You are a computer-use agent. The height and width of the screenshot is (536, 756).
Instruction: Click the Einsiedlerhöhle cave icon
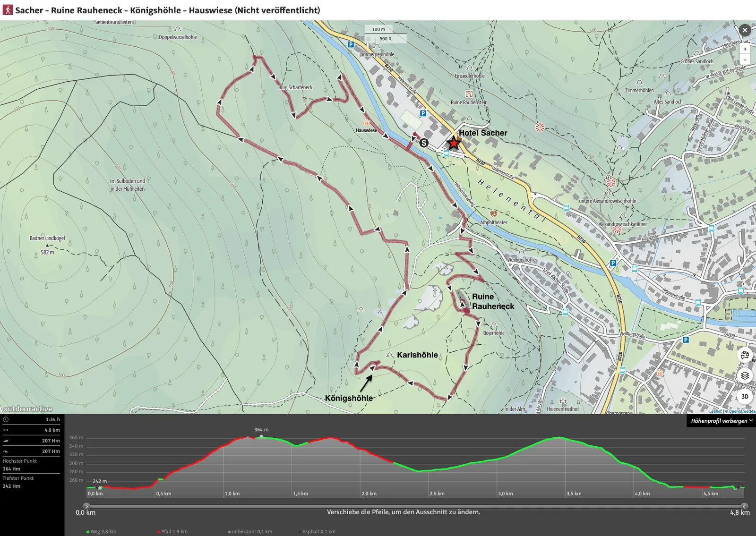[469, 68]
